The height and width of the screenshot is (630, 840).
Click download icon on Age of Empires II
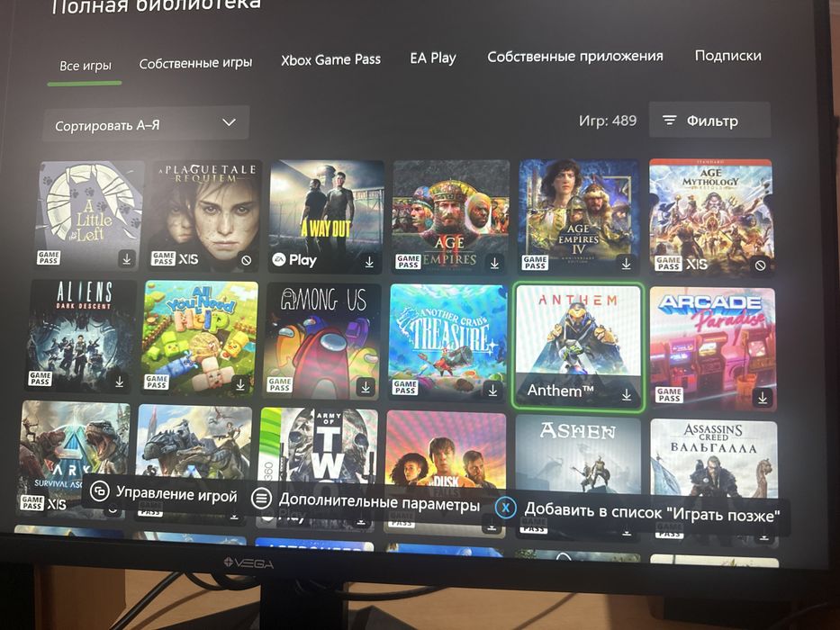pyautogui.click(x=494, y=263)
